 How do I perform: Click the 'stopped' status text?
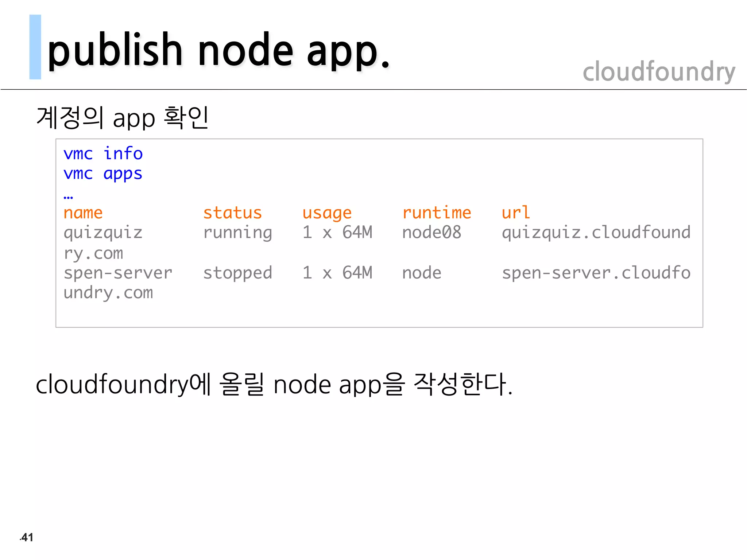point(237,273)
